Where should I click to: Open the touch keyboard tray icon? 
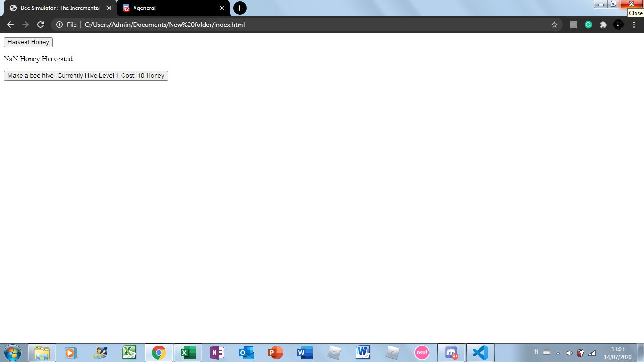coord(547,353)
